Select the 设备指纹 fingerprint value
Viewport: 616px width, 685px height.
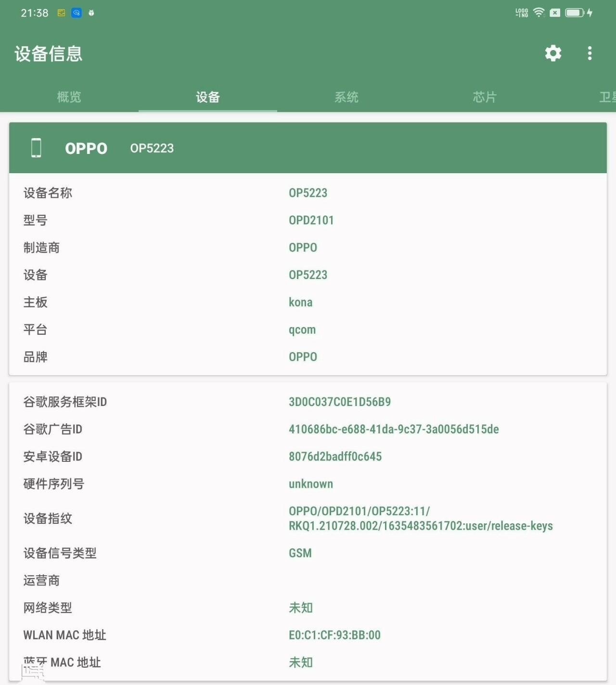[x=421, y=519]
